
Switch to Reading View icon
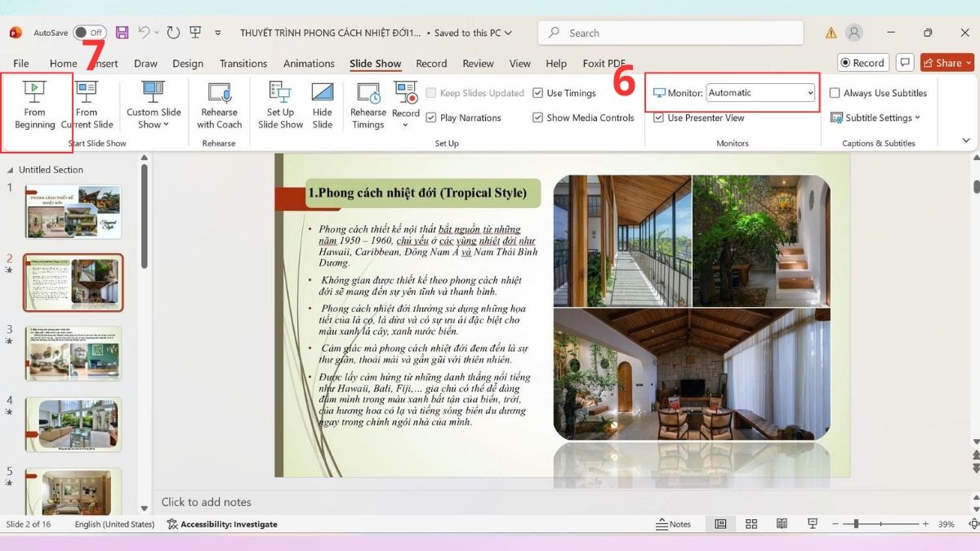pyautogui.click(x=782, y=524)
